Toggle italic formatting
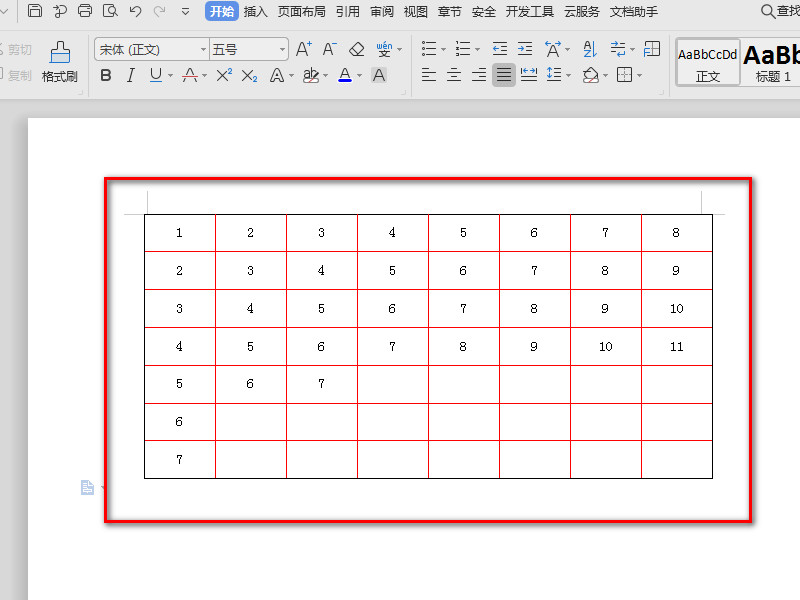 pos(131,76)
